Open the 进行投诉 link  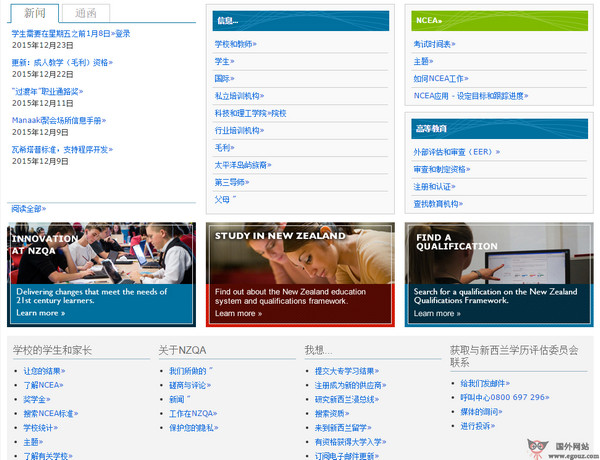coord(478,426)
